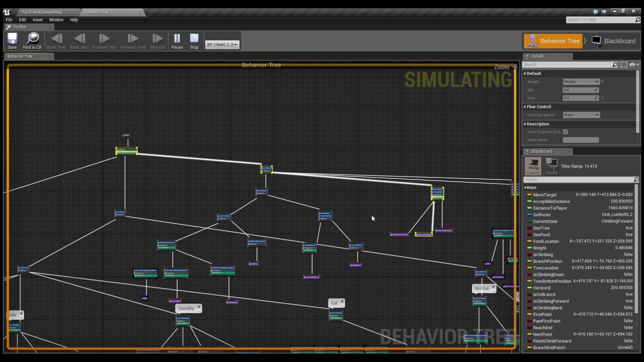Screen dimensions: 644x362
Task: Toggle the Details property matrix grid icon
Action: pyautogui.click(x=623, y=65)
